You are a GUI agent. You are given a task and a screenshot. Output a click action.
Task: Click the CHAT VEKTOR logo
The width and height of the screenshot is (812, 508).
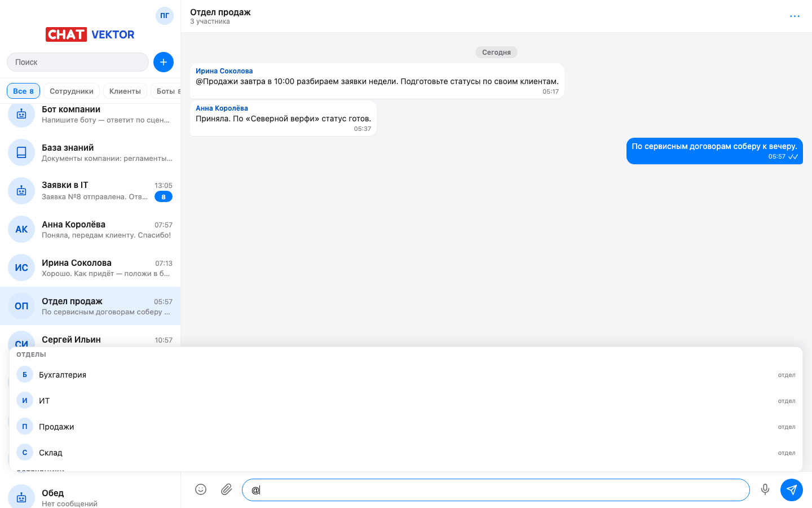point(90,34)
